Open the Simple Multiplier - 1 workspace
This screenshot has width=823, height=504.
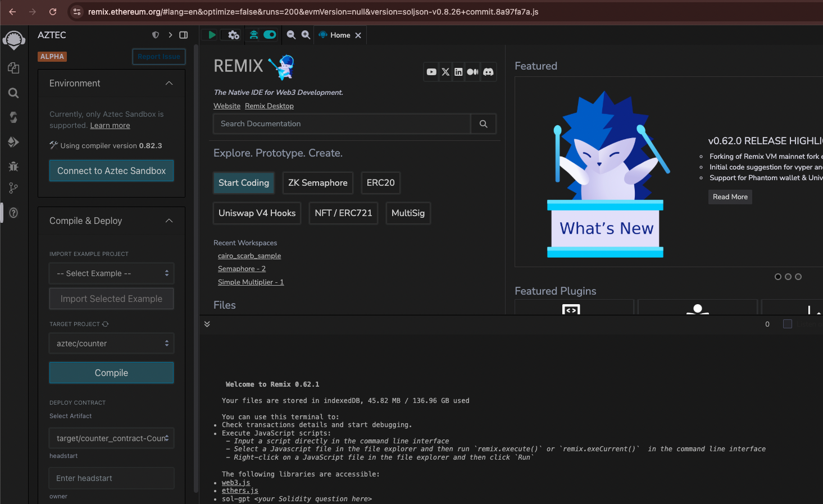pos(251,282)
